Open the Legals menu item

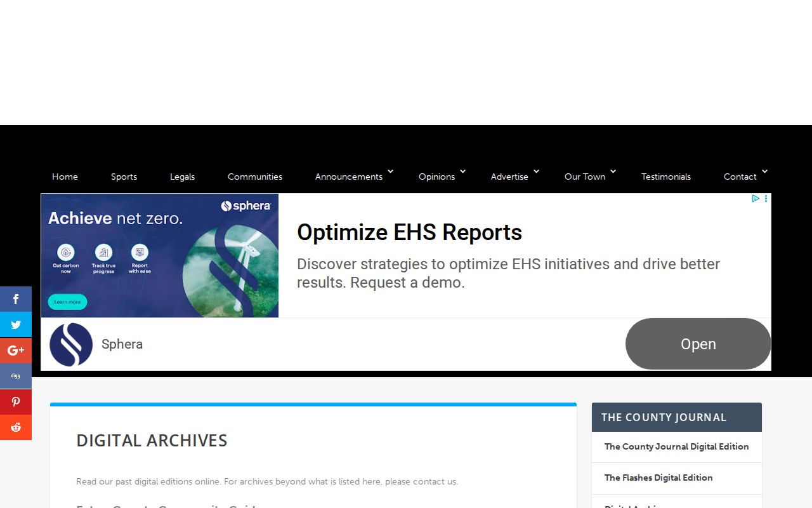pyautogui.click(x=182, y=177)
